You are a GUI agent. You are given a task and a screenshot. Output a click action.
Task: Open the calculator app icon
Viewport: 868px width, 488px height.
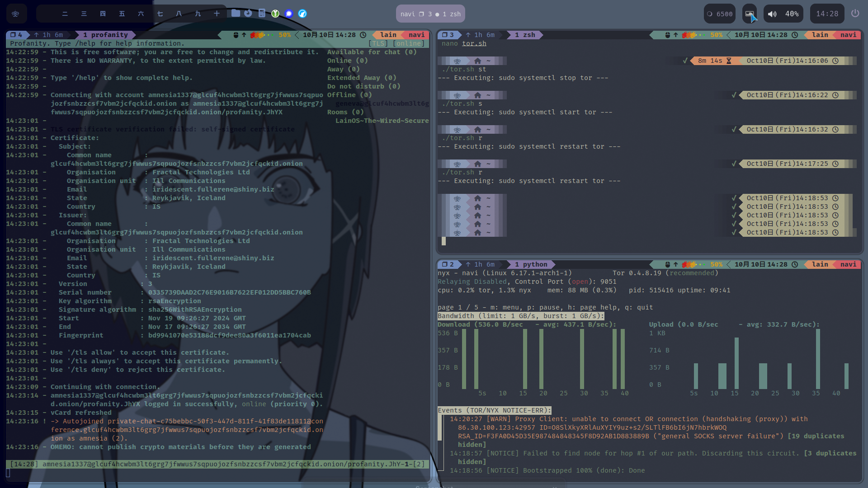point(262,14)
